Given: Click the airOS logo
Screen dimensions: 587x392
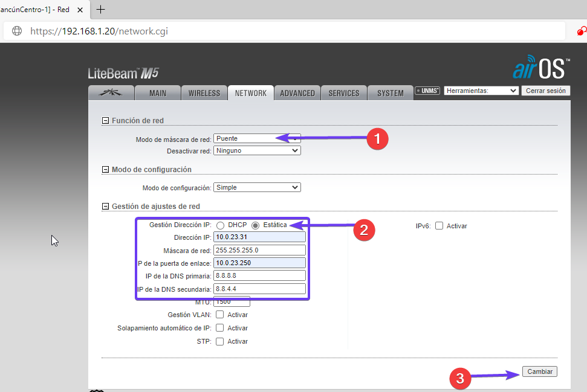Looking at the screenshot, I should click(x=540, y=67).
